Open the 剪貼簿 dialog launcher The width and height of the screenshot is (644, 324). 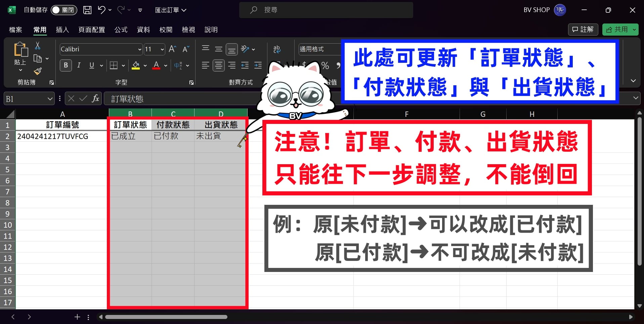click(x=52, y=83)
